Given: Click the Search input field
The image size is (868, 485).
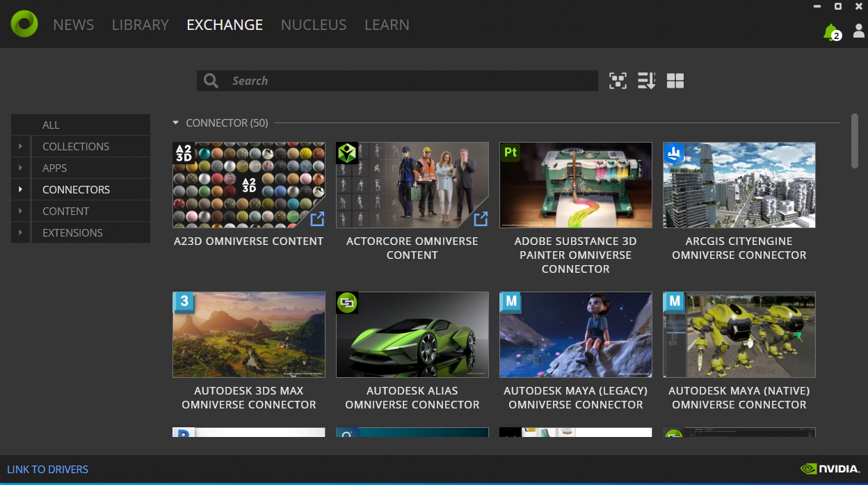Looking at the screenshot, I should (397, 81).
